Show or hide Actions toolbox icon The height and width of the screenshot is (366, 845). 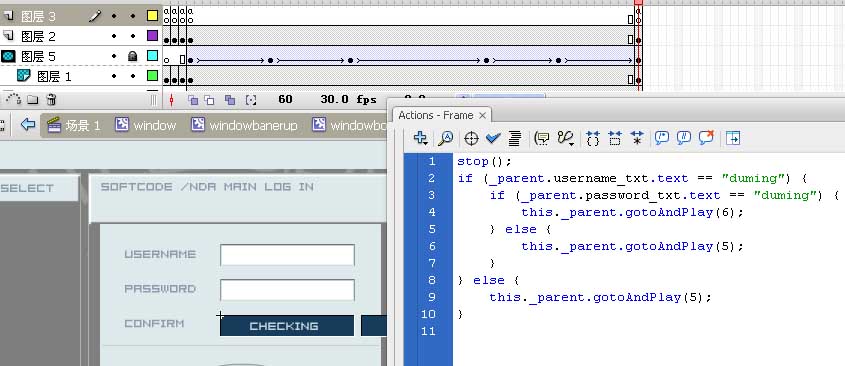(733, 138)
